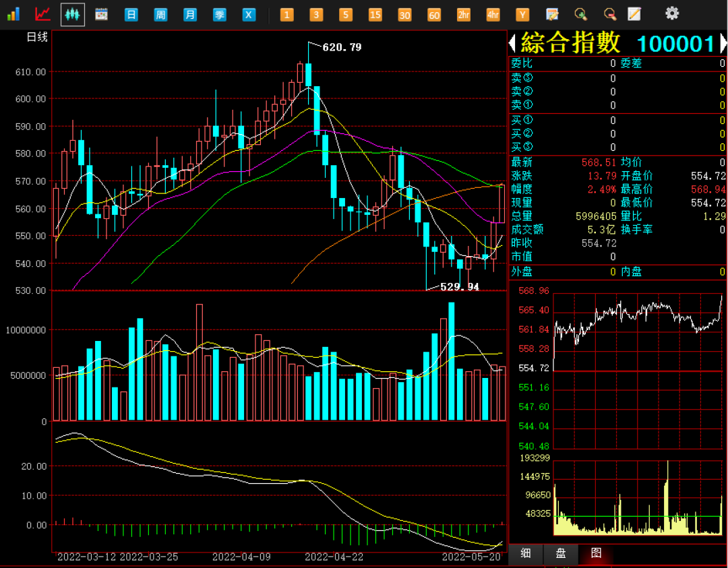Viewport: 728px width, 568px height.
Task: Click the 綜合指數 title
Action: (571, 42)
